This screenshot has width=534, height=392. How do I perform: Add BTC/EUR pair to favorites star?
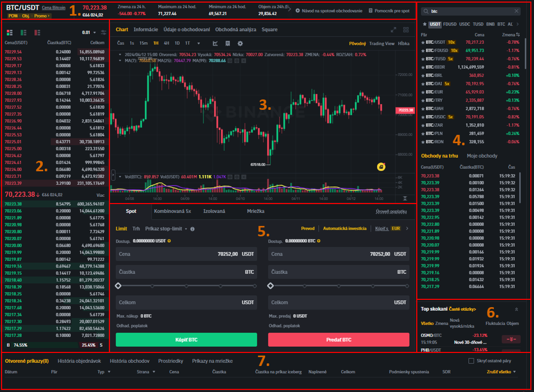click(x=423, y=92)
